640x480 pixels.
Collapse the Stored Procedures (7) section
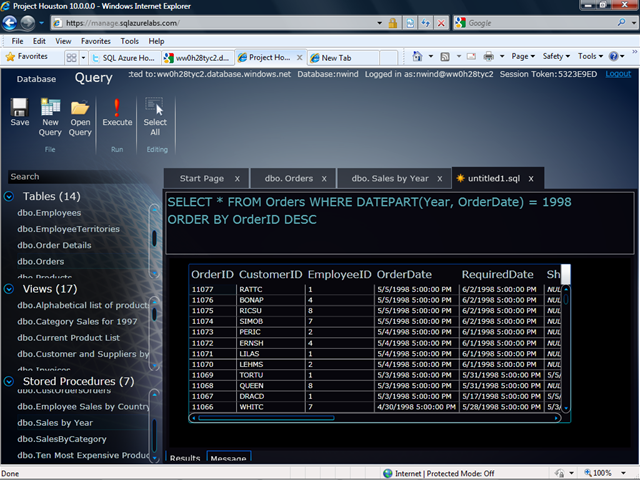9,381
